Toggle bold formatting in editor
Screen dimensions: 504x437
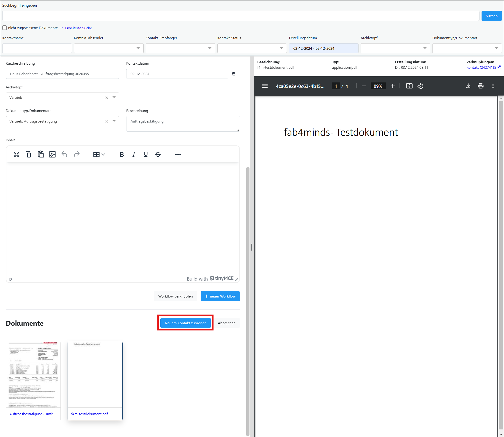(121, 154)
